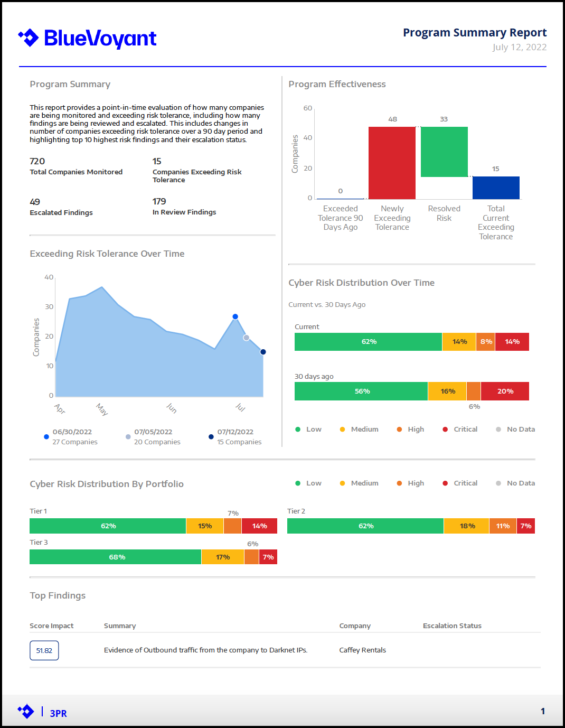Image resolution: width=565 pixels, height=728 pixels.
Task: Click the BlueVoyant diamond icon in footer
Action: 26,712
